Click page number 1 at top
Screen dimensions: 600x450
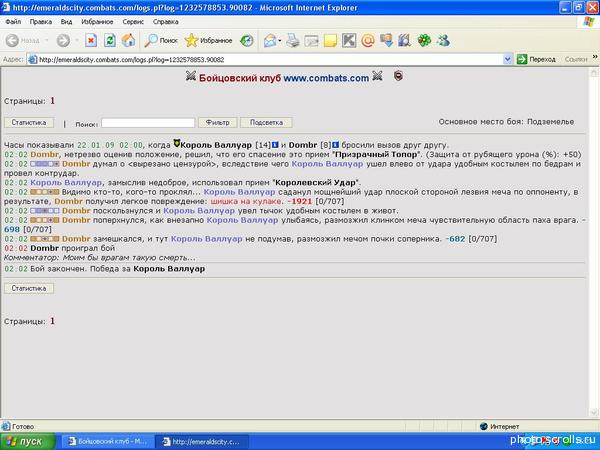coord(52,101)
